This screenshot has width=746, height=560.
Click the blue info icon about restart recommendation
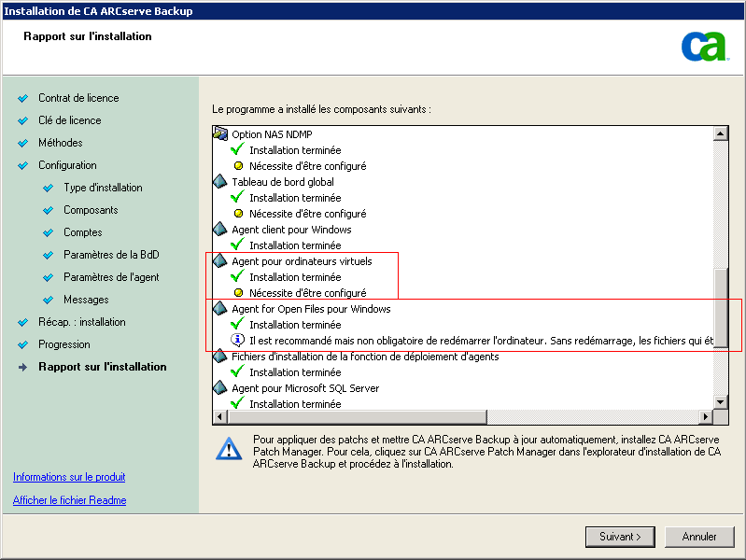pyautogui.click(x=237, y=340)
